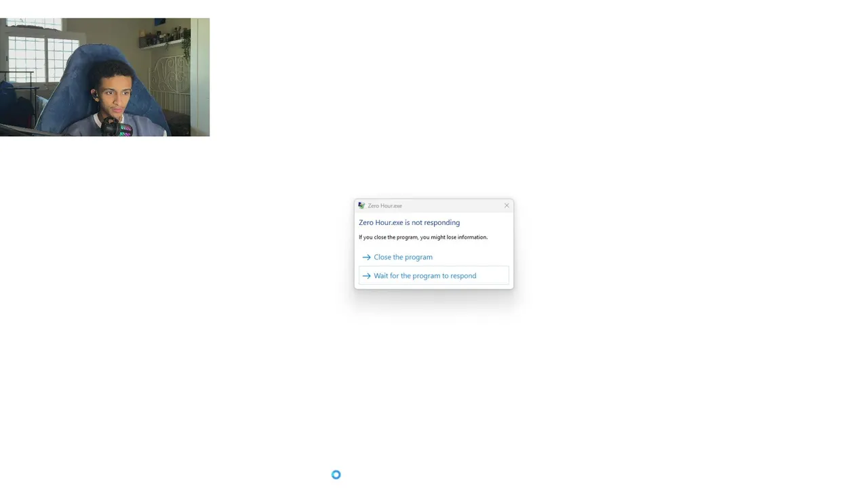Click the "Zero Hour.exe is not responding" heading
Viewport: 868px width, 488px height.
point(409,222)
